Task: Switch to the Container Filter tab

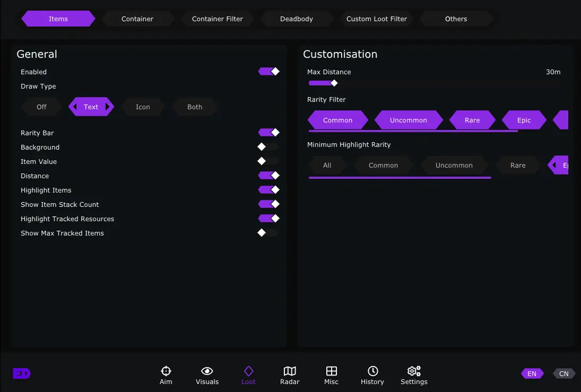Action: [218, 19]
